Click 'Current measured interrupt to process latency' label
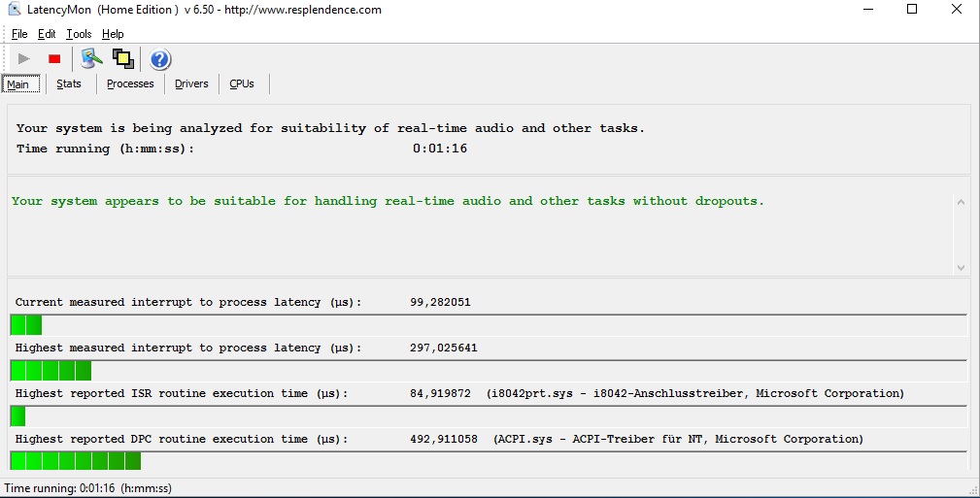 pyautogui.click(x=188, y=303)
